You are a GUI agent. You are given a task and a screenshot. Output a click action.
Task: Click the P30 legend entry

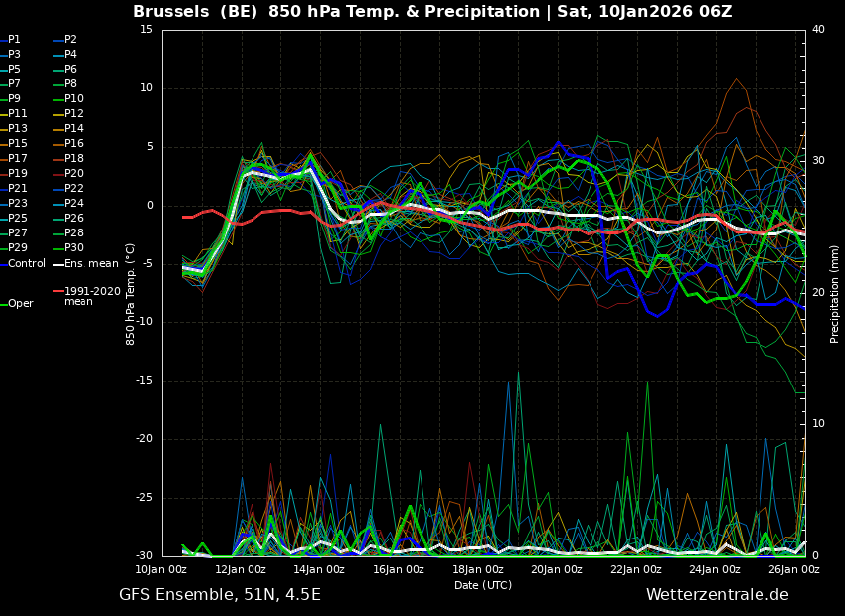pyautogui.click(x=73, y=248)
